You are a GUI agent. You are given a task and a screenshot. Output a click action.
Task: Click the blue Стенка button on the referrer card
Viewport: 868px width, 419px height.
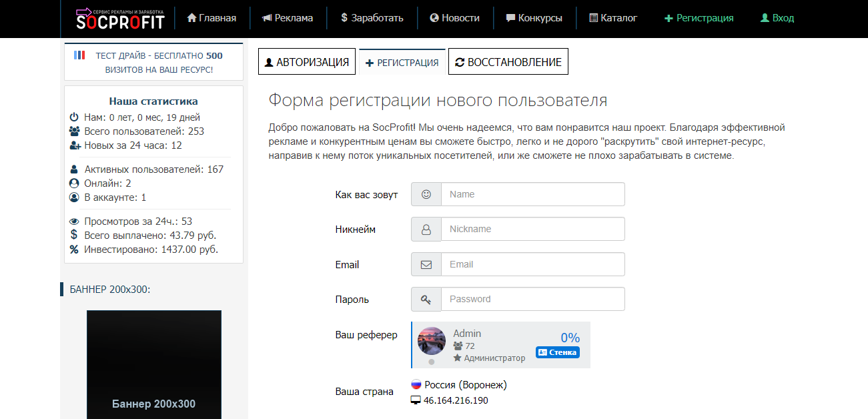coord(558,352)
